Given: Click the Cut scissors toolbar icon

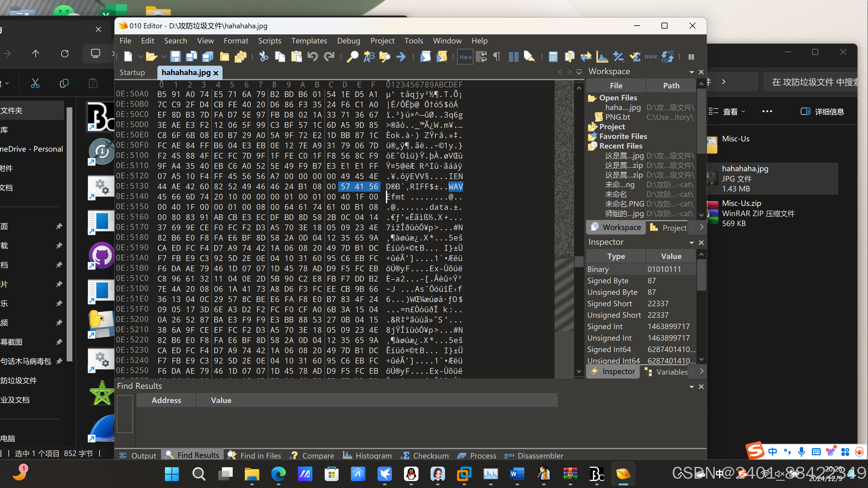Looking at the screenshot, I should (264, 57).
